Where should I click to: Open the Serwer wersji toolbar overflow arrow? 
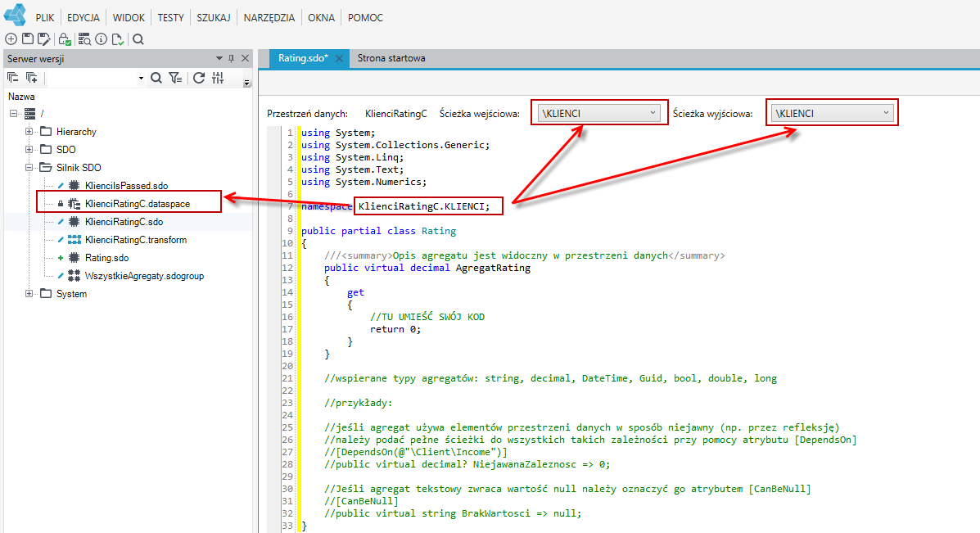click(247, 83)
